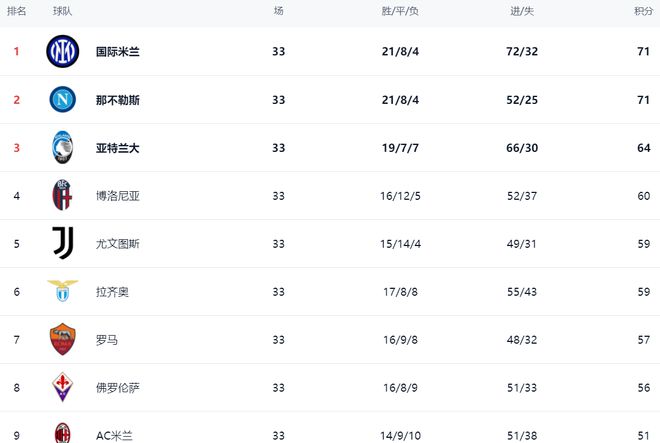The height and width of the screenshot is (443, 660).
Task: Open the 国际米兰 team link
Action: coord(117,52)
